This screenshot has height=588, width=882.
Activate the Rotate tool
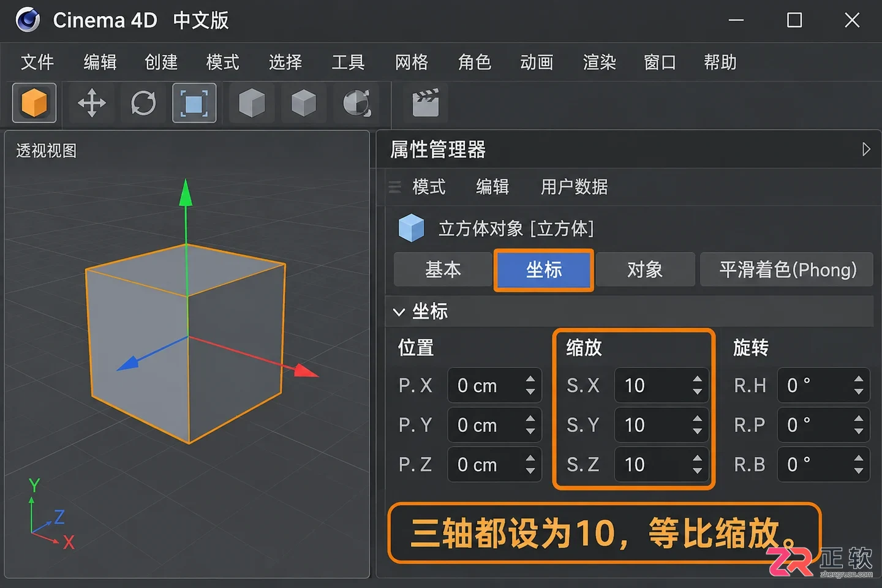tap(143, 103)
